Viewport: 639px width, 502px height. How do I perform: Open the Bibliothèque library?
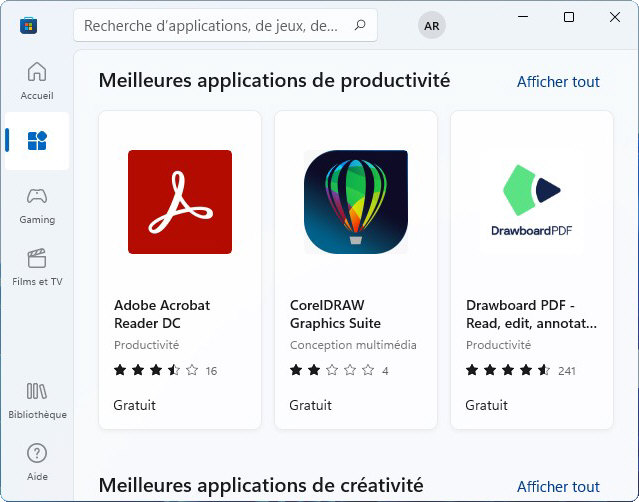click(x=37, y=399)
